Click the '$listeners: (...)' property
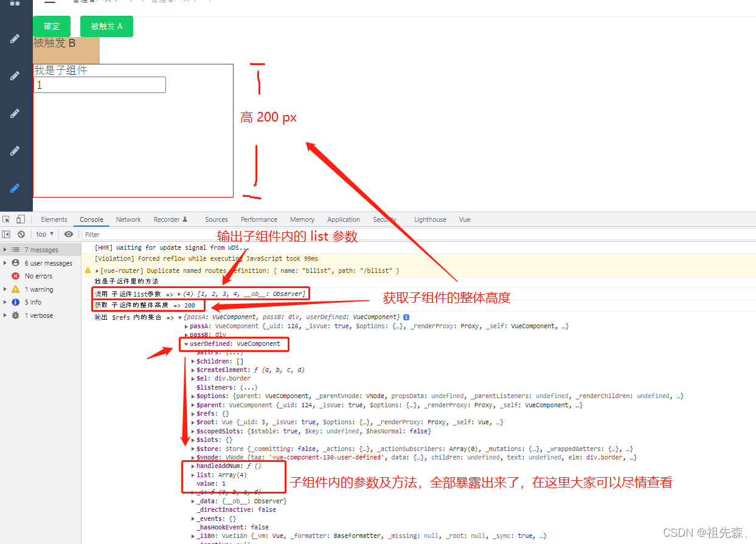The width and height of the screenshot is (756, 544). click(227, 387)
